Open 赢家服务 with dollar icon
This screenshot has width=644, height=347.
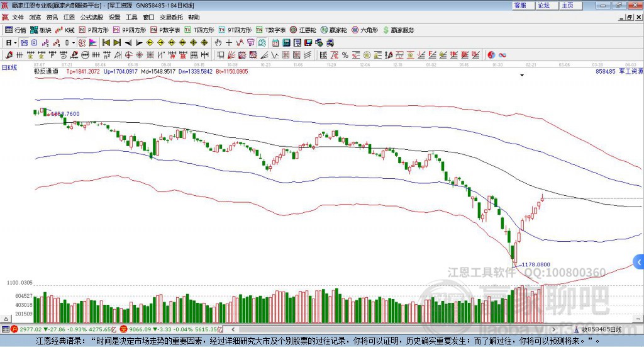point(398,30)
